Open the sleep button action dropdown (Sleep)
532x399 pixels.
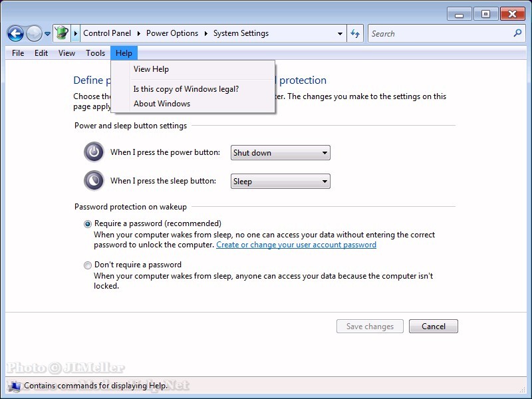(x=280, y=181)
